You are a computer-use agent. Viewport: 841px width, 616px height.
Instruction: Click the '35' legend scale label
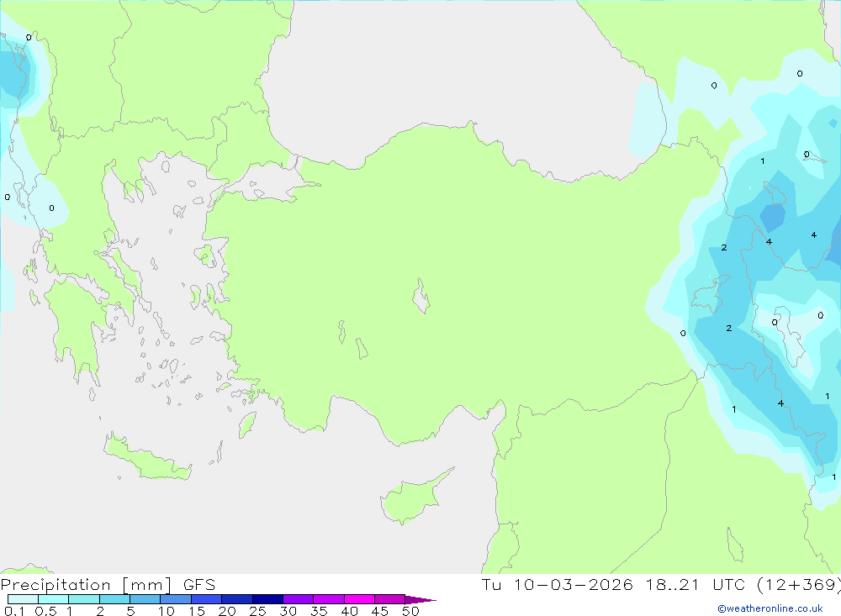point(319,611)
